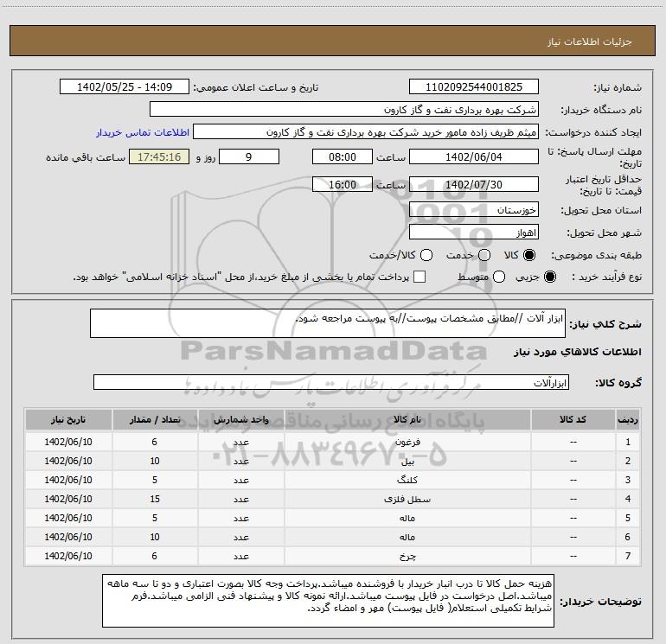Click the تعداد / مقدار column header
666x644 pixels.
[x=155, y=419]
